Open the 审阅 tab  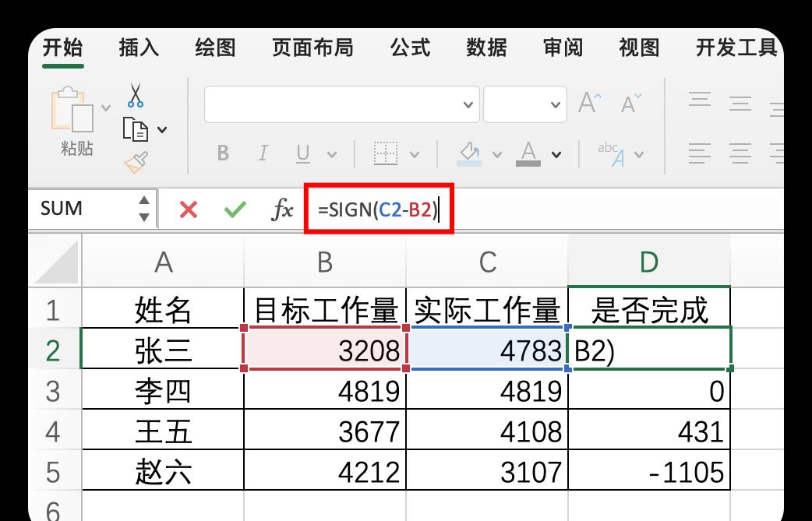coord(563,48)
